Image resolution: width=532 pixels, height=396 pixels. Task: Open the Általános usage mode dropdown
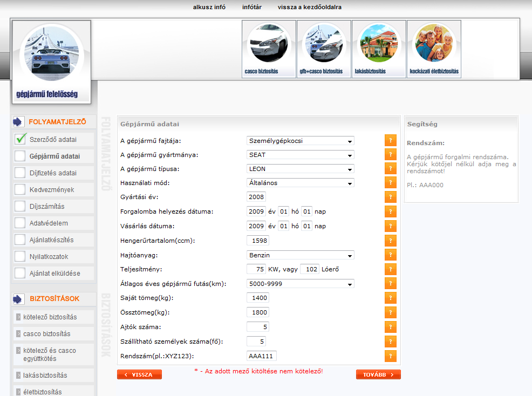click(301, 183)
